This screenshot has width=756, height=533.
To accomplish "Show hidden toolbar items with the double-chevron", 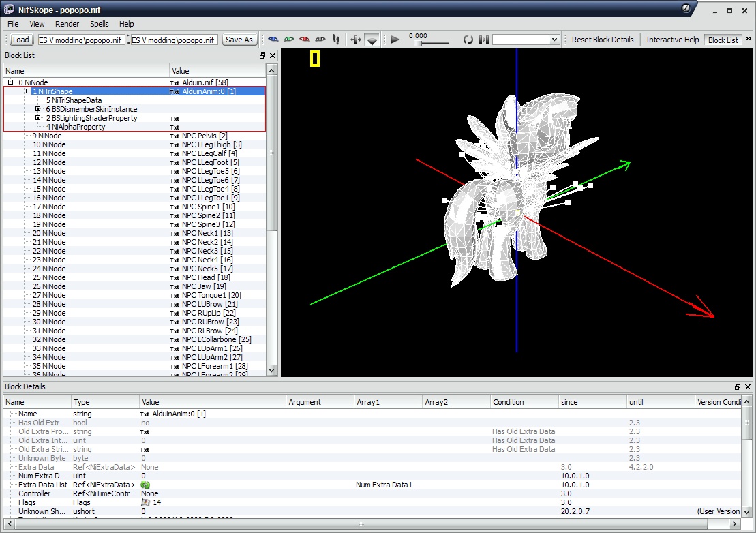I will click(x=749, y=39).
